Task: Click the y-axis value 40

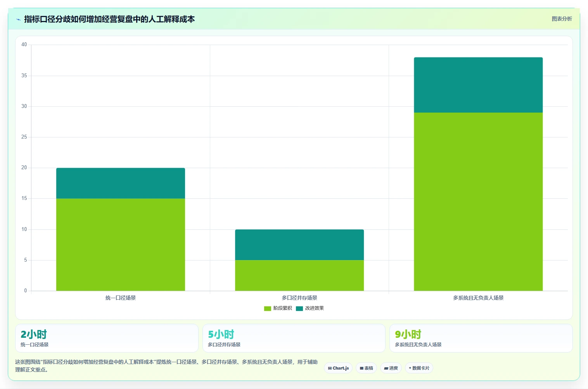Action: tap(24, 45)
